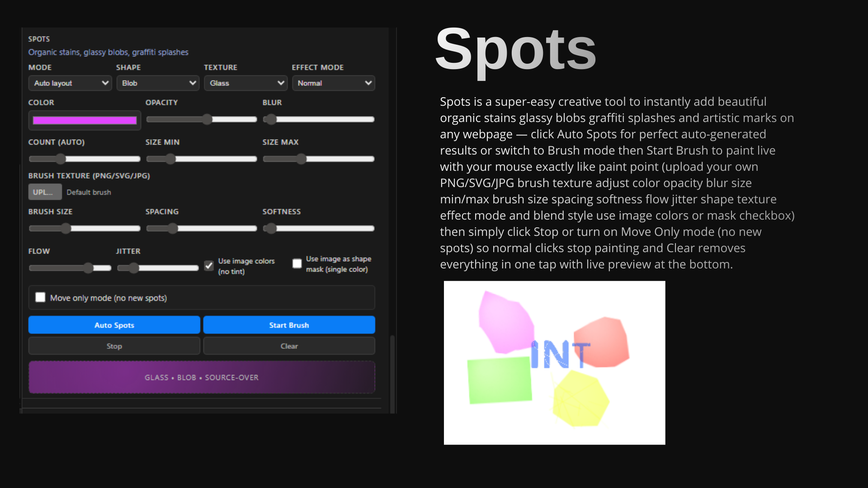Enable Use image as shape mask
868x488 pixels.
tap(297, 263)
